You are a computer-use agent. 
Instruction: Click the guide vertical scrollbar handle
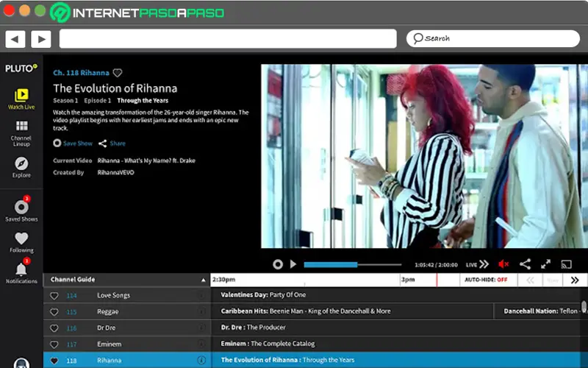584,306
